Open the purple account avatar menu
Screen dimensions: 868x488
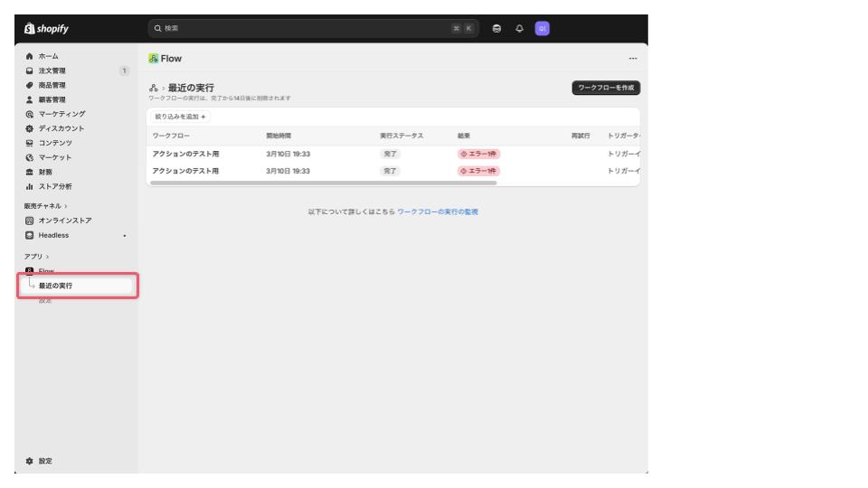pos(542,28)
